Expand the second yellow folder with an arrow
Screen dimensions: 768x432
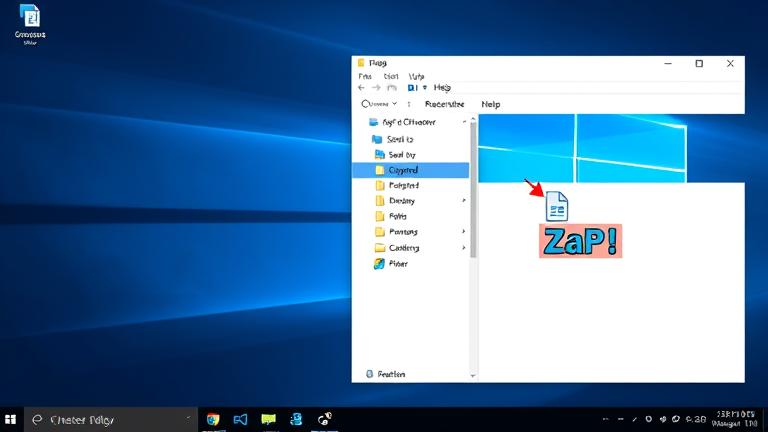tap(464, 231)
